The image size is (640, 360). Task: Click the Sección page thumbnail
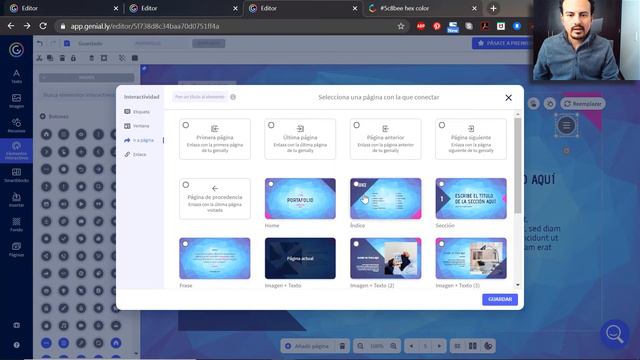tap(471, 199)
